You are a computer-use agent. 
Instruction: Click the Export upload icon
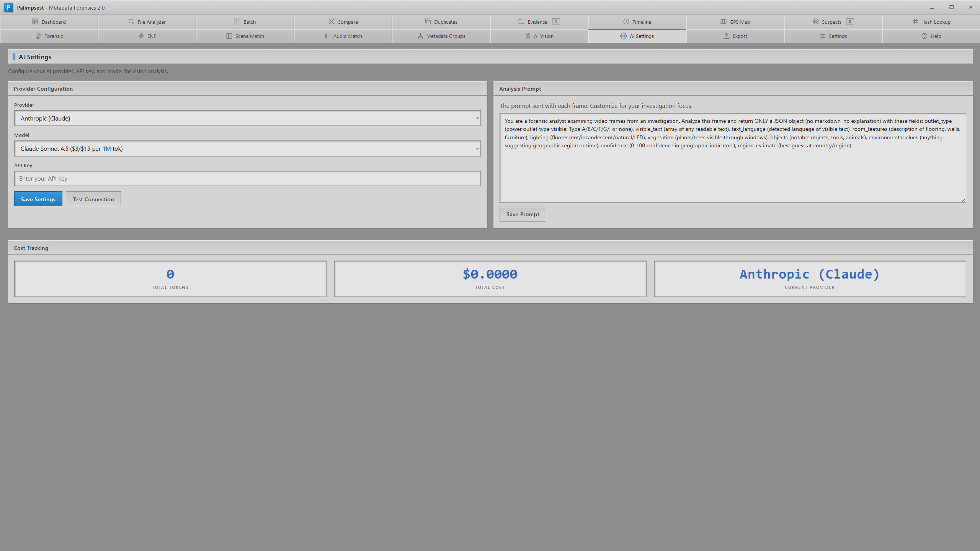(727, 36)
